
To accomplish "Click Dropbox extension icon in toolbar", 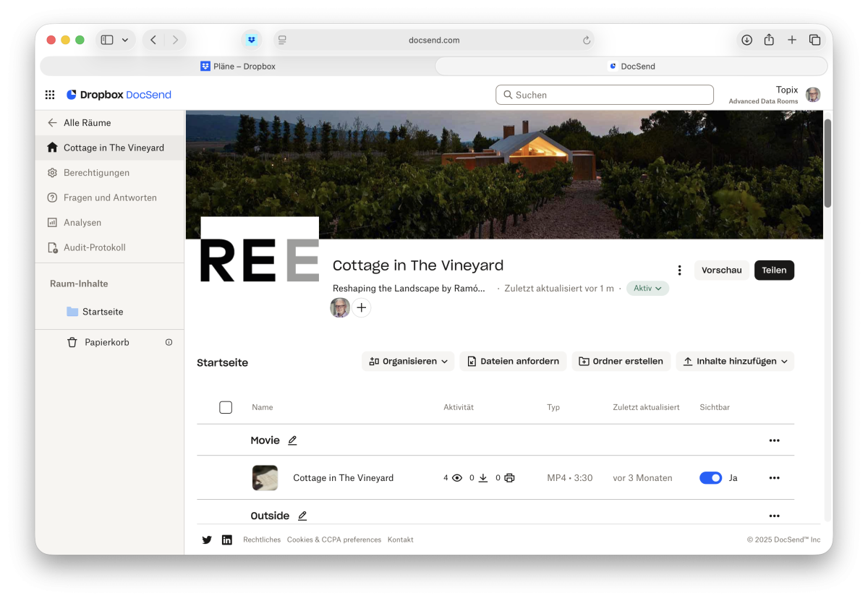I will 251,40.
